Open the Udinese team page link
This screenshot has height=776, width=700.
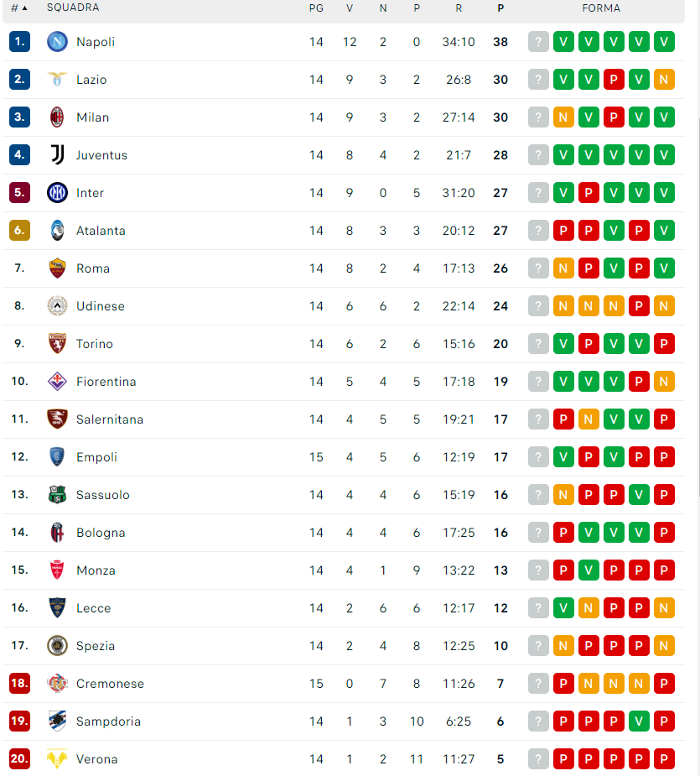pyautogui.click(x=101, y=306)
